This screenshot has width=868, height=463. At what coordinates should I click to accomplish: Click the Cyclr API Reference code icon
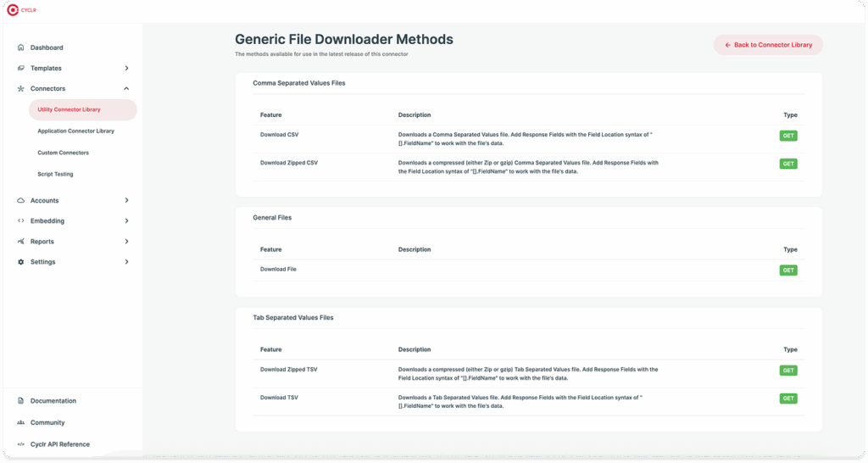point(21,444)
